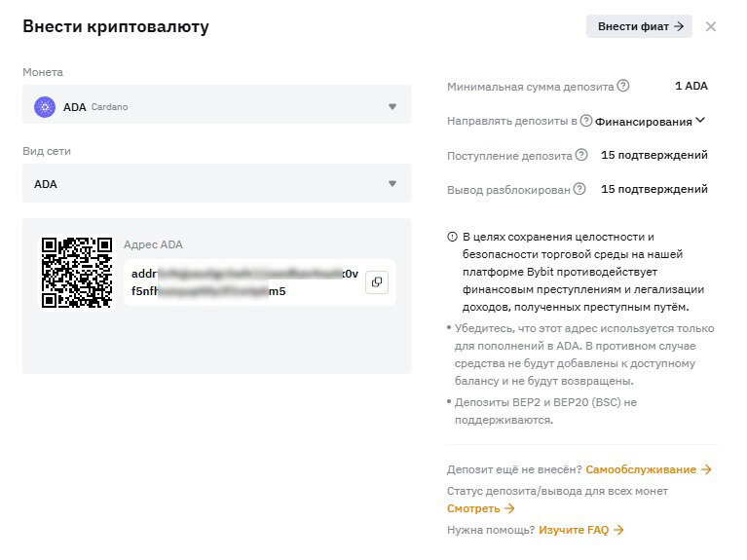The image size is (747, 560).
Task: Click the info icon beside the Bybit security notice
Action: click(452, 237)
